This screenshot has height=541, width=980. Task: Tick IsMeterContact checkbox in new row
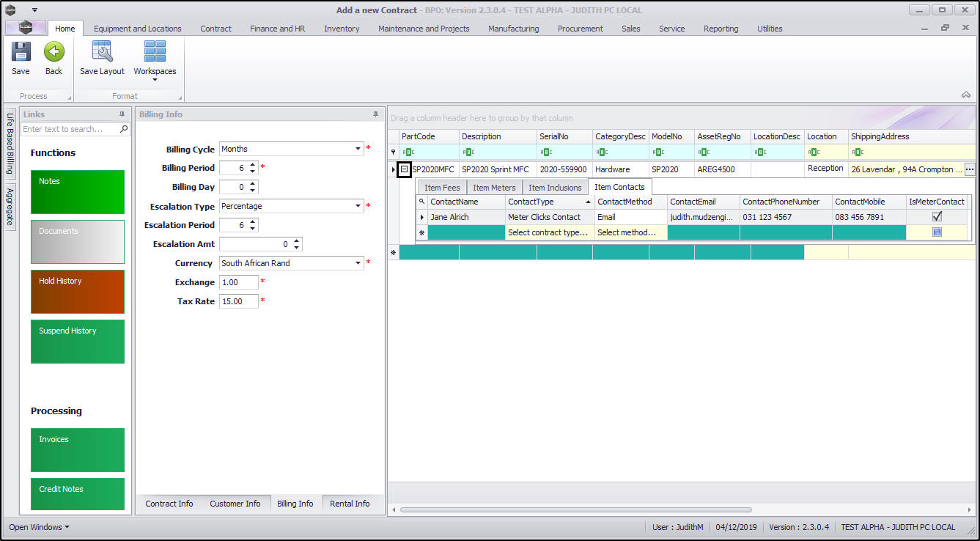click(937, 232)
